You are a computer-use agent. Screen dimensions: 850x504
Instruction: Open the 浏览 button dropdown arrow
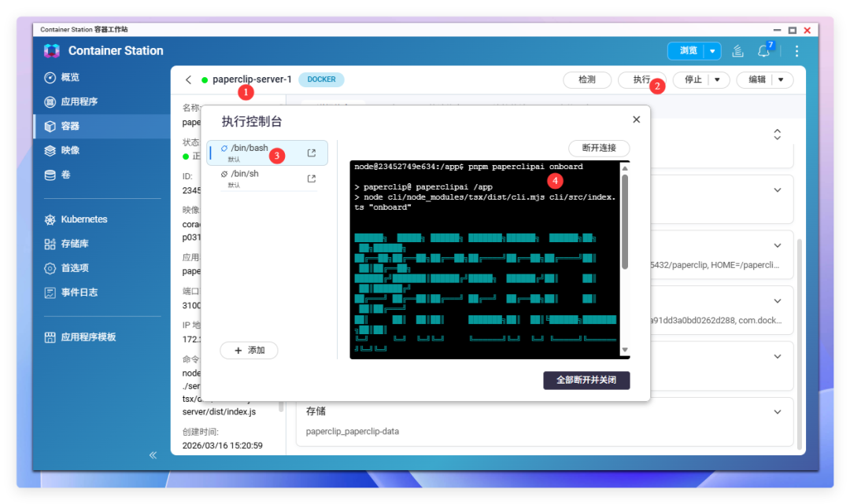click(712, 51)
